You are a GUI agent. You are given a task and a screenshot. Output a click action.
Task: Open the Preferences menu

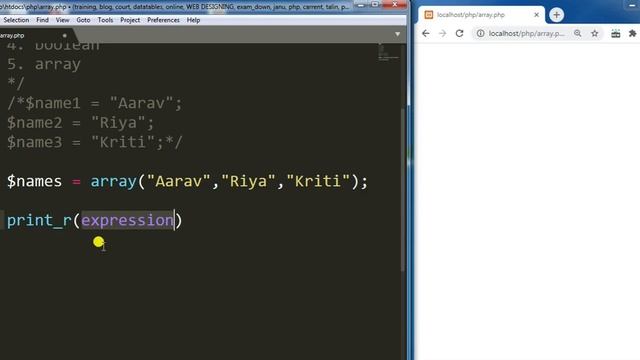[x=163, y=20]
